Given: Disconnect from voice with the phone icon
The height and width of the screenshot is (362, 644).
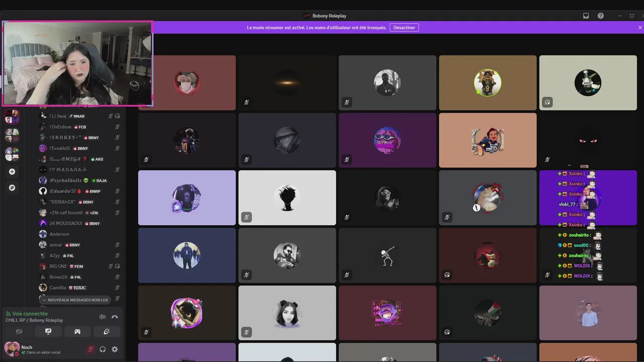Looking at the screenshot, I should pos(115,317).
